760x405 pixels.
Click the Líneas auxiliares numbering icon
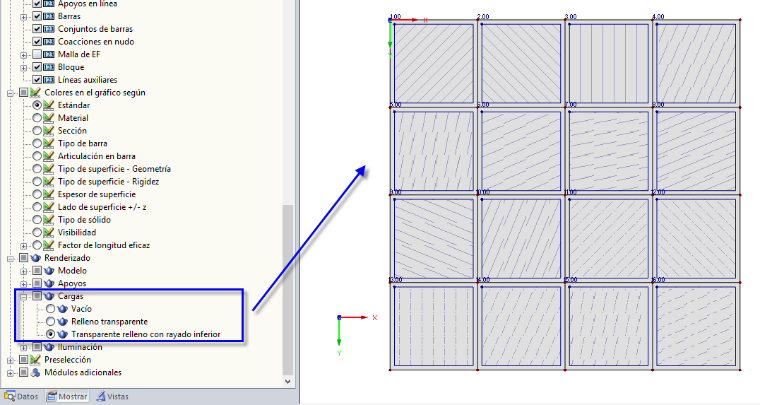(49, 79)
